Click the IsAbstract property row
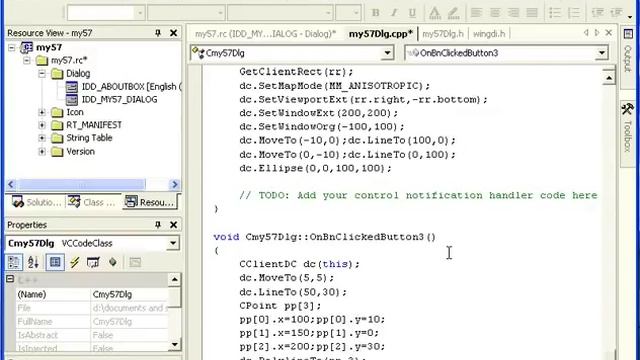The image size is (640, 360). pos(92,335)
